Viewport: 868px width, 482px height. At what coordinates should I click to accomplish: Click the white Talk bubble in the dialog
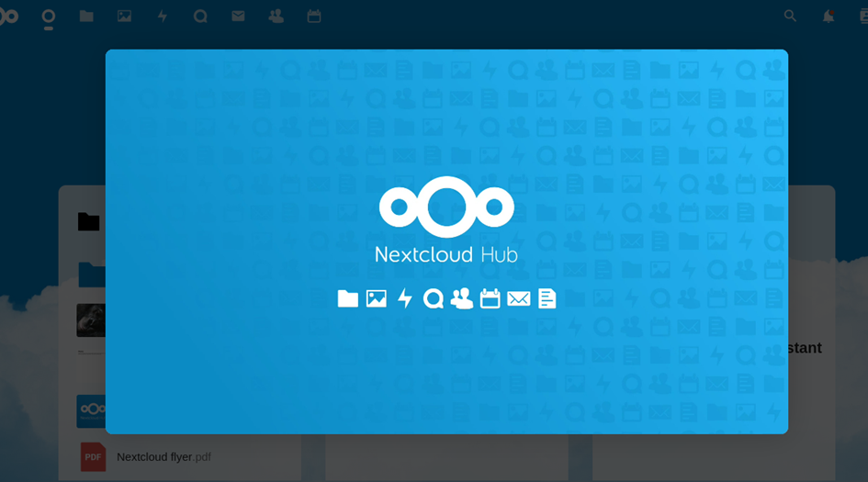pyautogui.click(x=433, y=298)
